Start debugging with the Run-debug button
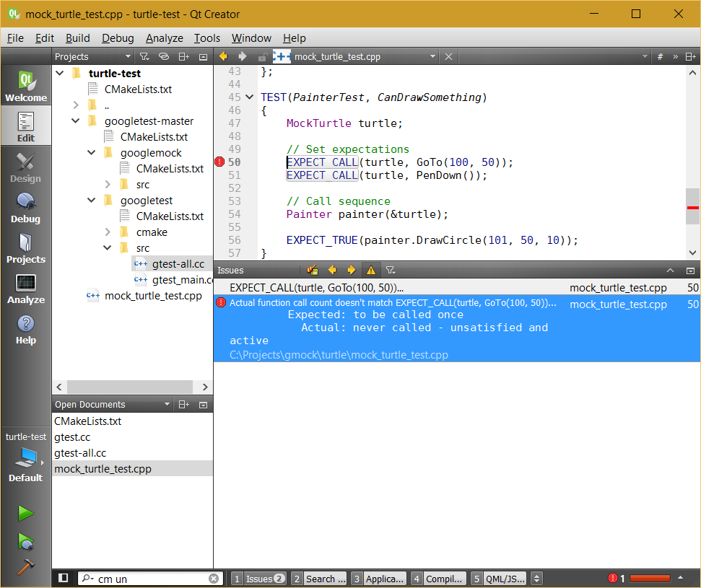This screenshot has width=701, height=588. 26,542
